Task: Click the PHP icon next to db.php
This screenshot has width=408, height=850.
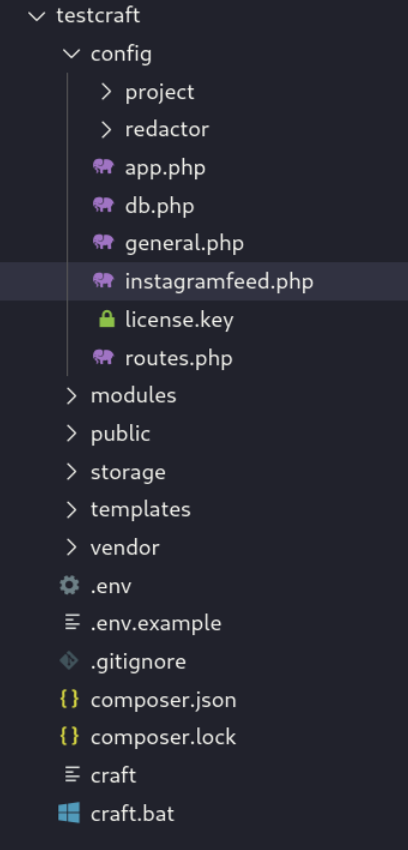Action: pyautogui.click(x=103, y=205)
